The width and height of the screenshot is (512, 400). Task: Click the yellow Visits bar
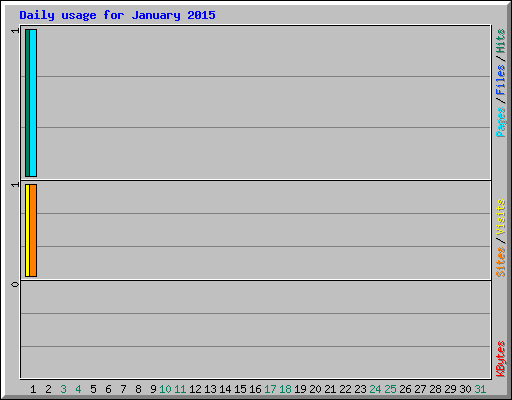(27, 230)
